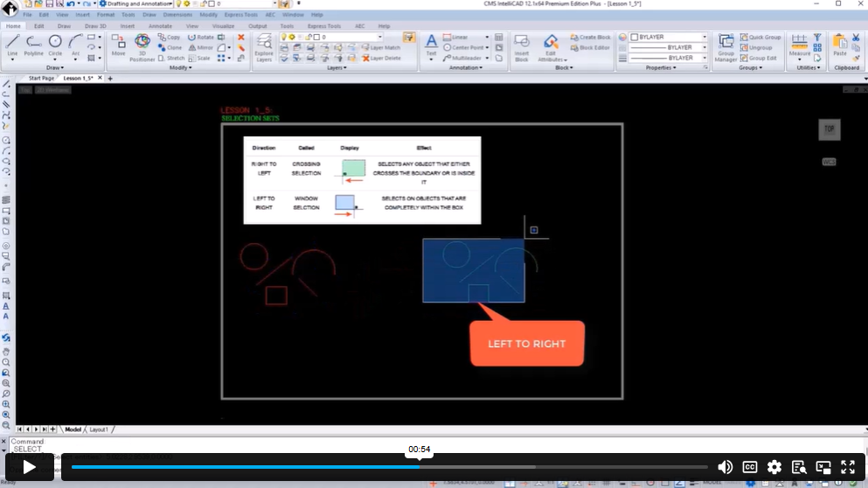Viewport: 868px width, 488px height.
Task: Open the BYLAYER color dropdown
Action: (x=705, y=38)
